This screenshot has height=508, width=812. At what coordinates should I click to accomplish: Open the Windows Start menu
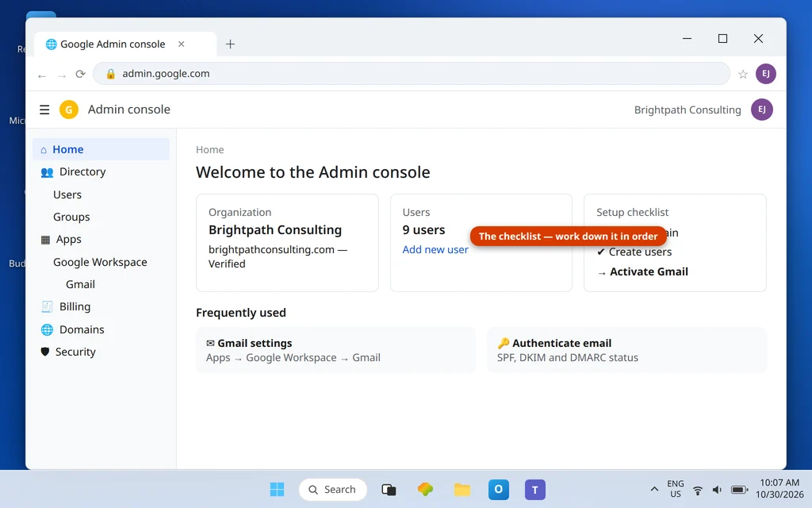[277, 489]
